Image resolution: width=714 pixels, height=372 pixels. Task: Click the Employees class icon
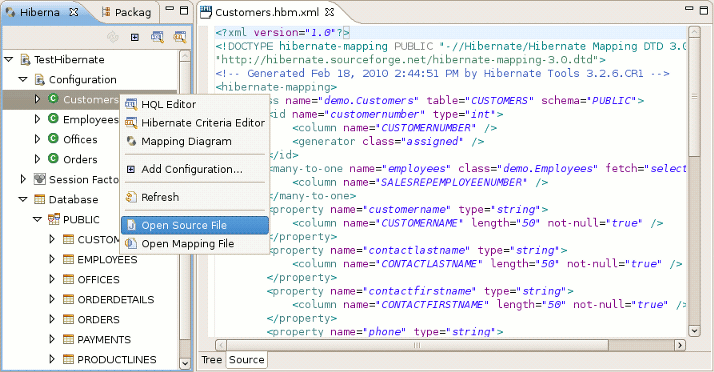[53, 119]
